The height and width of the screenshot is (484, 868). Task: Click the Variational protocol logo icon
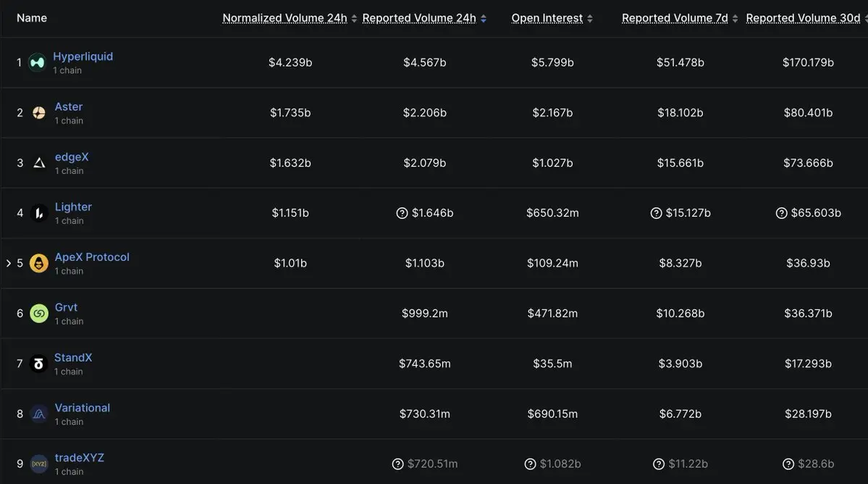39,414
